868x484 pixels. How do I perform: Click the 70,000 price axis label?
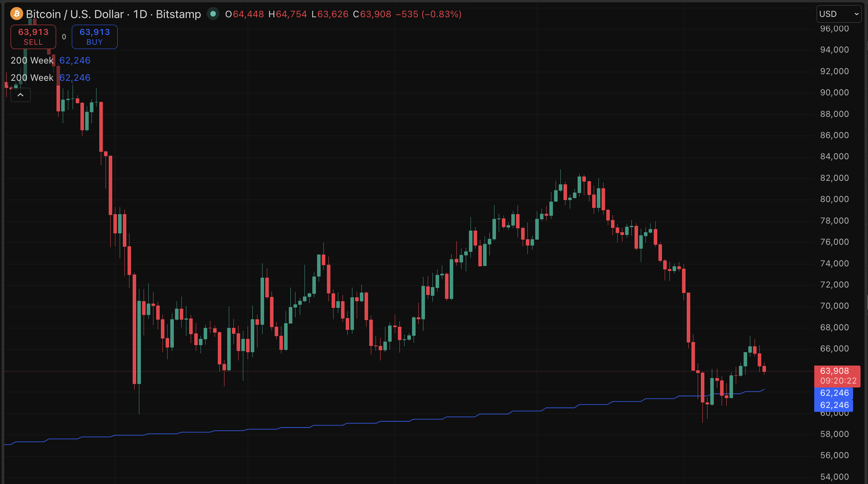pos(835,306)
